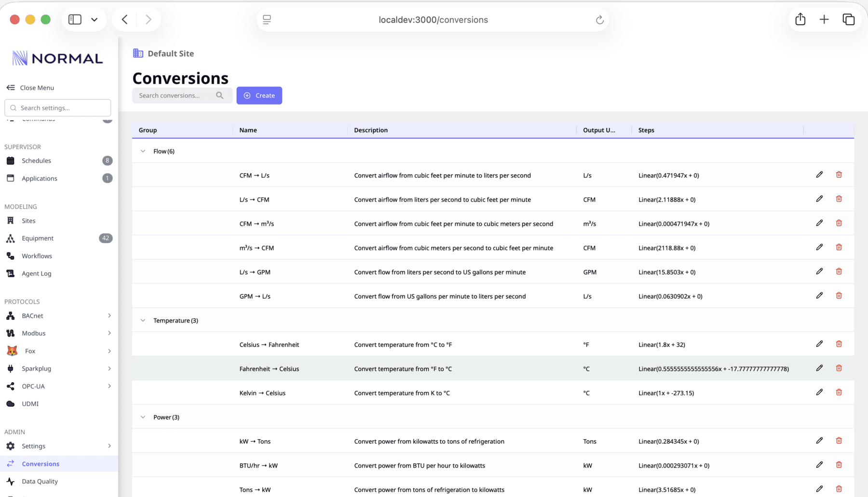Image resolution: width=868 pixels, height=497 pixels.
Task: Edit the GPM → L/s conversion
Action: [819, 295]
